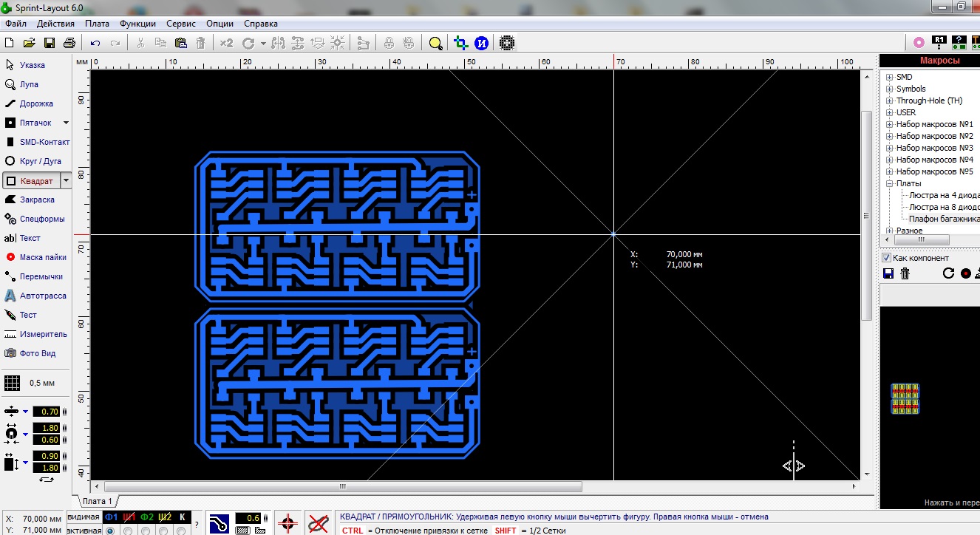Expand the SMD macros folder
Viewport: 980px width, 535px height.
(890, 77)
